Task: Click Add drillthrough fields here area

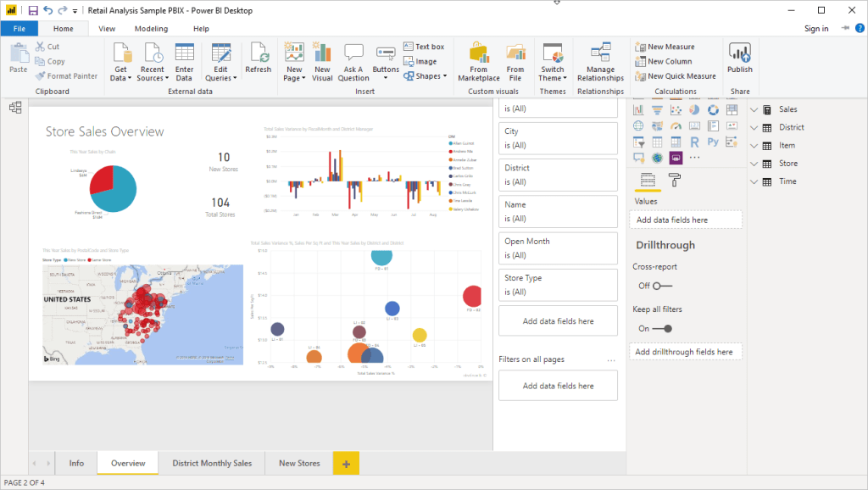Action: pos(685,351)
